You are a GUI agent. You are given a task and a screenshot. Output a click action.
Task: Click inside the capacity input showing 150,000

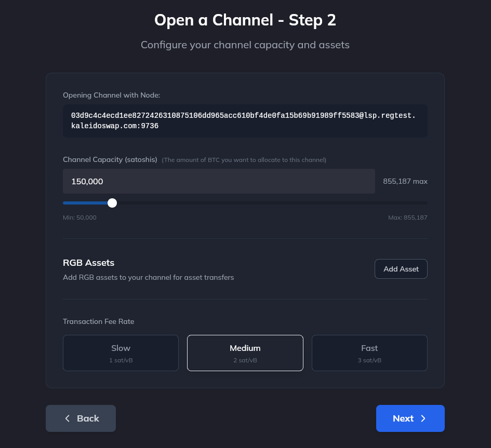tap(218, 181)
